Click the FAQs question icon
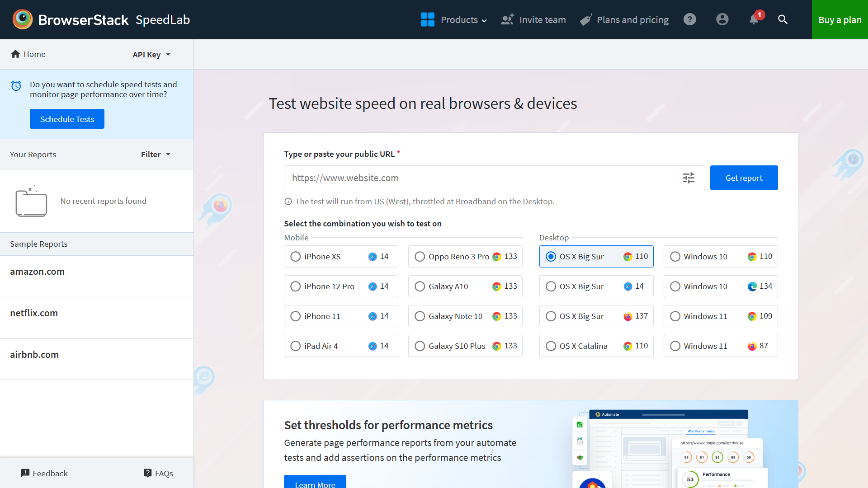Screen dimensions: 868x488 [x=148, y=473]
